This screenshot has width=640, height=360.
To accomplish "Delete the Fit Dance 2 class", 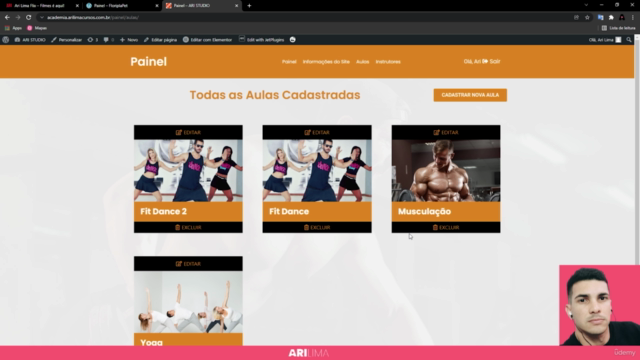I will pos(188,227).
